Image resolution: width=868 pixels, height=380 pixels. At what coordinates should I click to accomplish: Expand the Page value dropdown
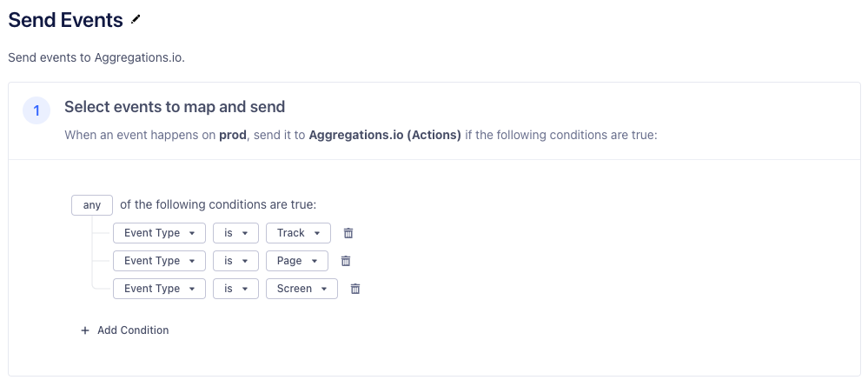coord(296,261)
